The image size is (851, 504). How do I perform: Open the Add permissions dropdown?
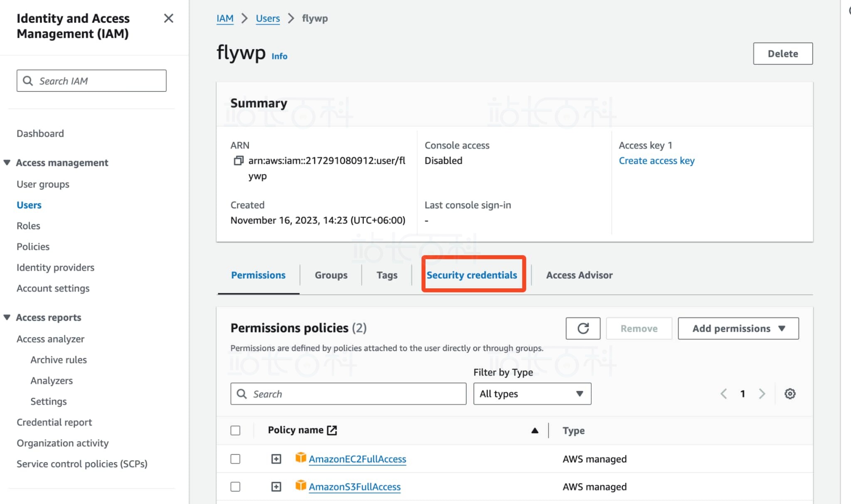click(738, 328)
